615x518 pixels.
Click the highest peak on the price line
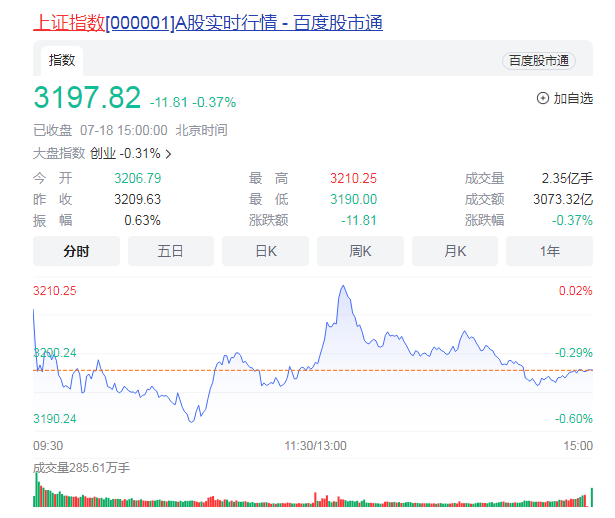pyautogui.click(x=343, y=288)
